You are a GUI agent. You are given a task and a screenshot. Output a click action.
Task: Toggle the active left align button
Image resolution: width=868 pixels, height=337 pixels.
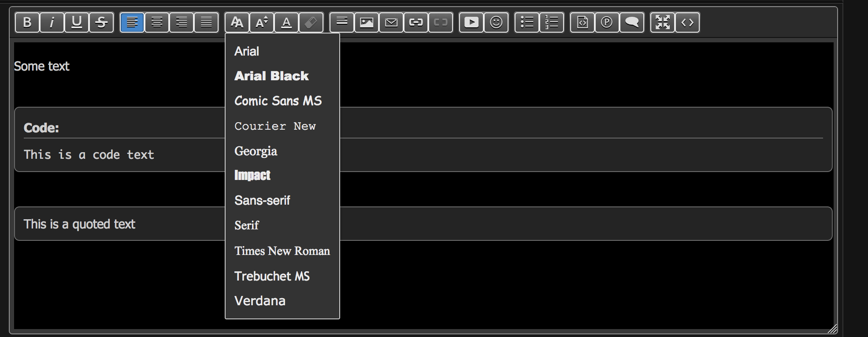[132, 22]
